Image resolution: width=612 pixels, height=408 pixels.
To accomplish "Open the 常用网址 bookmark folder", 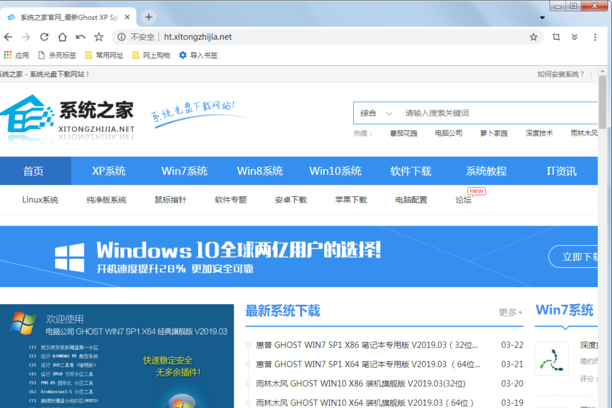I will (104, 55).
